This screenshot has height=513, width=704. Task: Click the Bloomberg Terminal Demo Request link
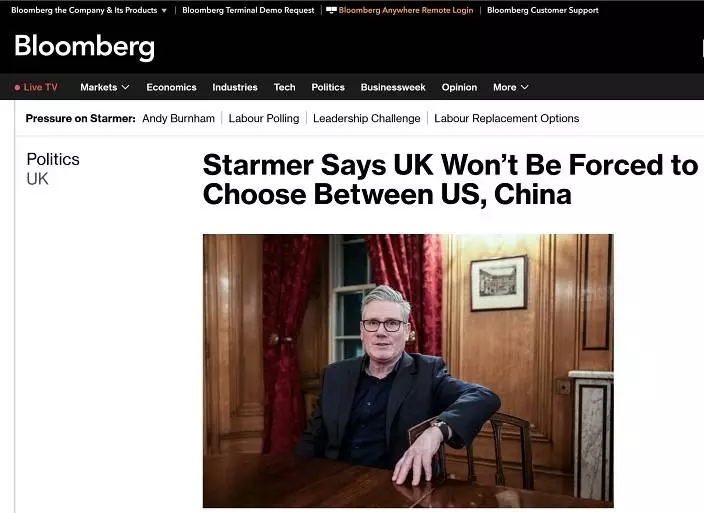tap(248, 10)
